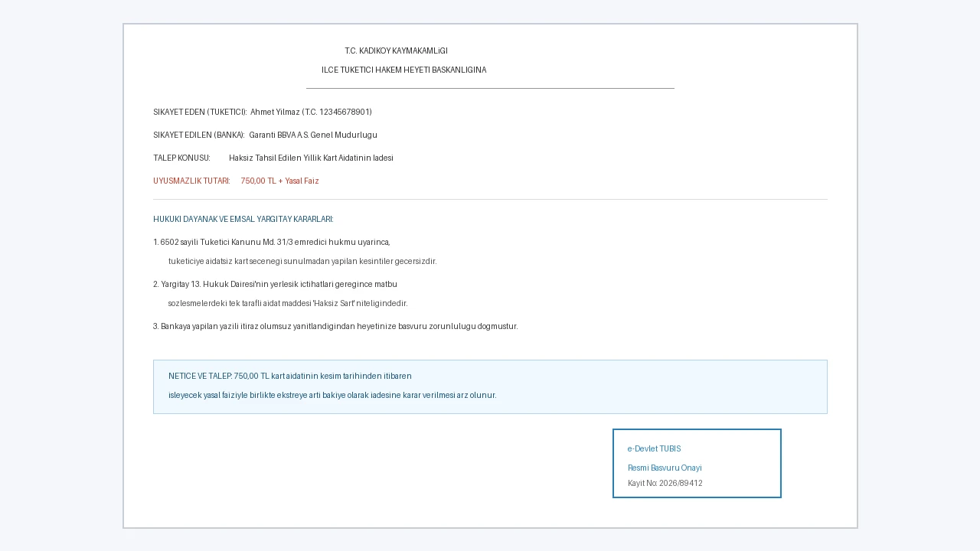980x551 pixels.
Task: Select the line 'sozlesmelerdeki tek tarafli aidat maddesi...'
Action: coord(288,303)
